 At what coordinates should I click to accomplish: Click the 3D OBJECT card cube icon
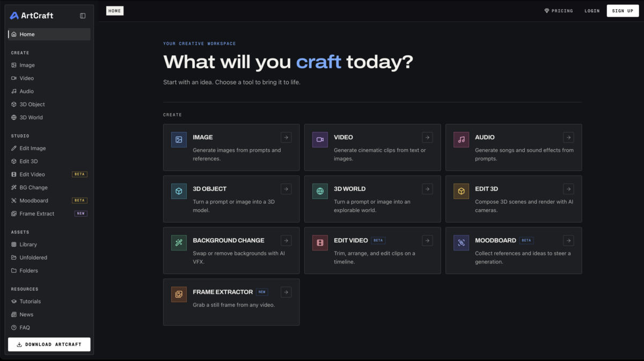[179, 191]
